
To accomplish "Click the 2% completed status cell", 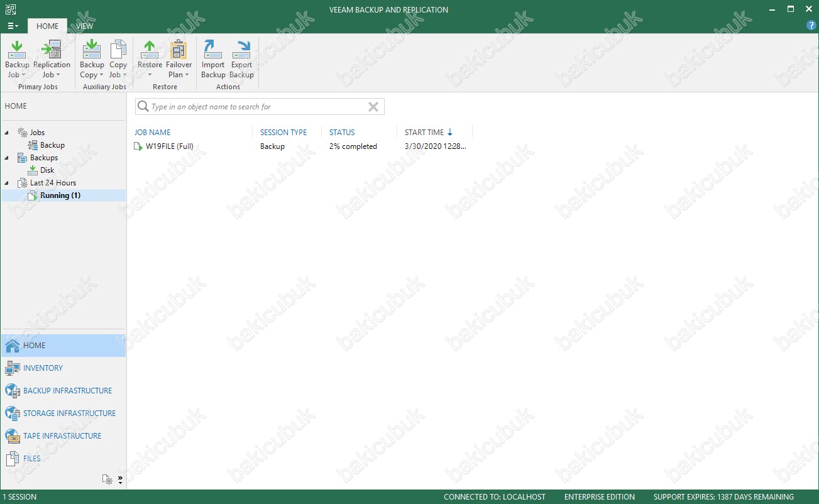I will point(353,146).
